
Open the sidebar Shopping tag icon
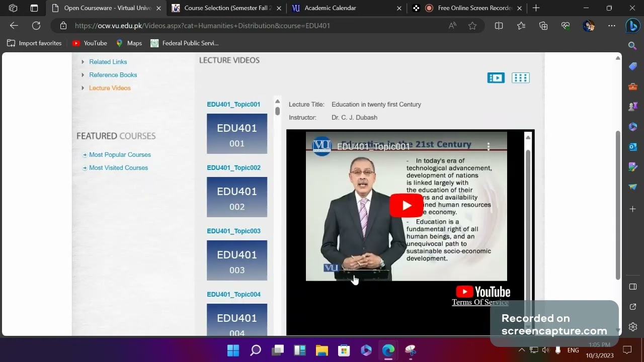[633, 66]
